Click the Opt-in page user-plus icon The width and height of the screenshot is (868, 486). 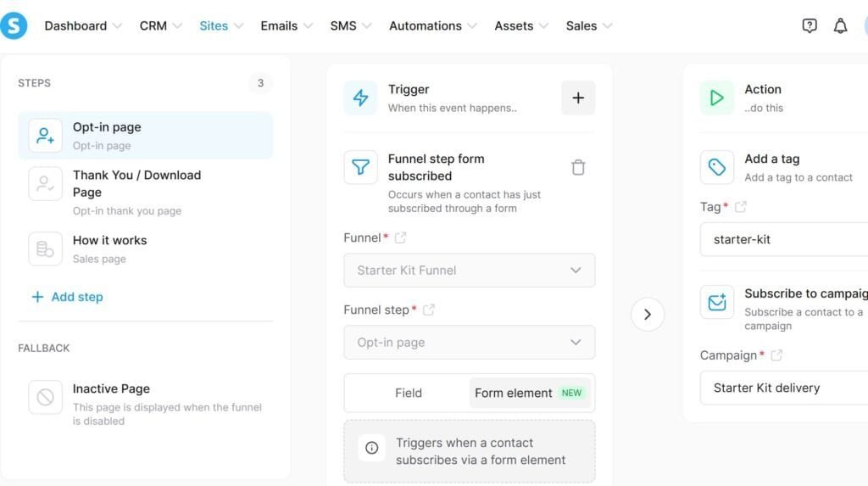46,135
